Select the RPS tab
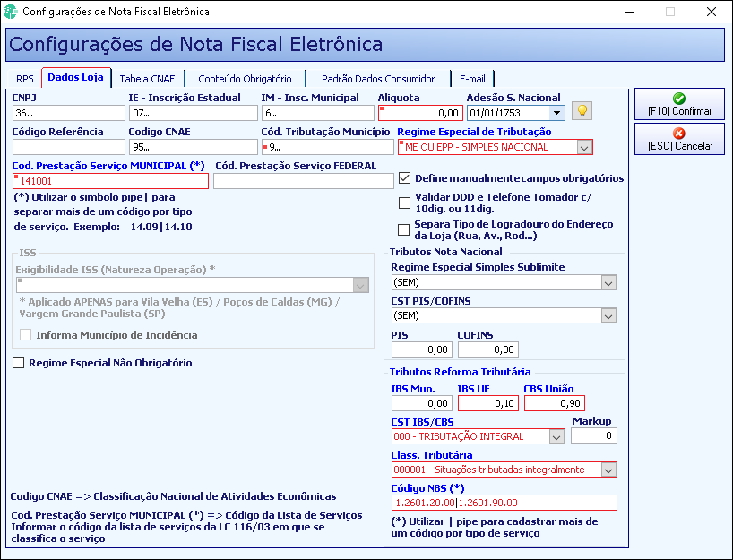Image resolution: width=733 pixels, height=560 pixels. tap(25, 79)
